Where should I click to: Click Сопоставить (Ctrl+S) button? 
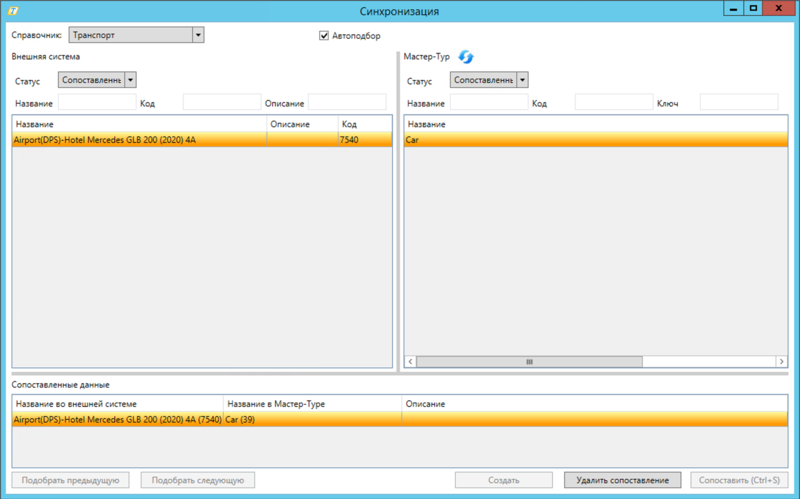click(741, 480)
